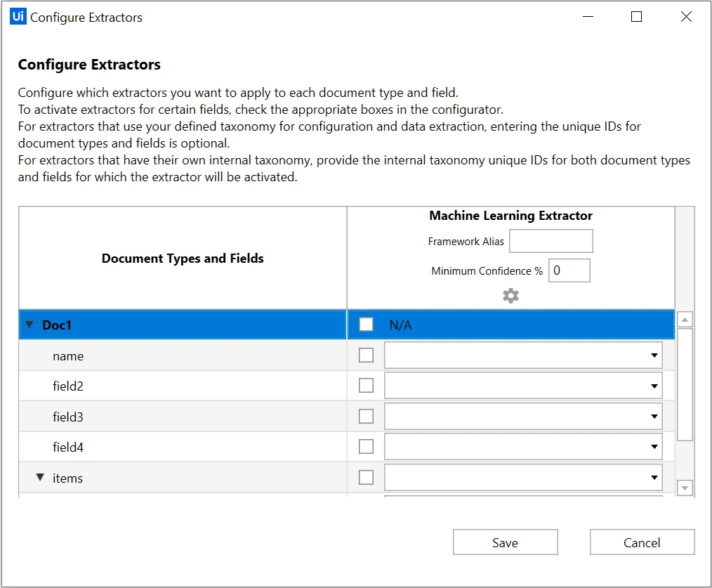Open the items row dropdown

point(523,478)
